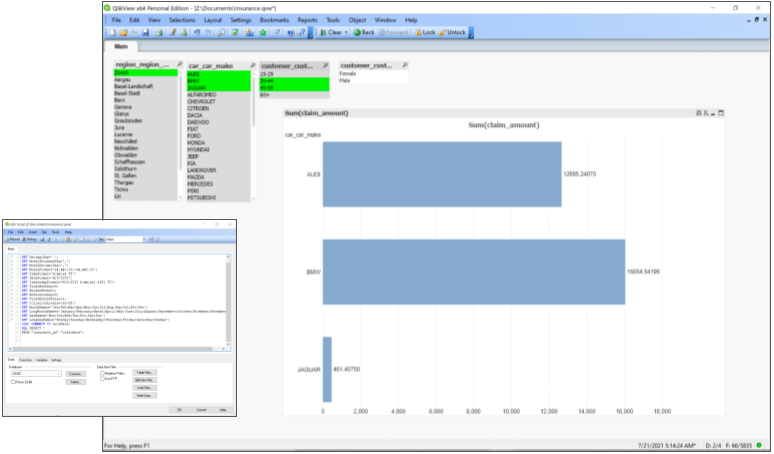Click the Help Topics toolbar icon
This screenshot has height=454, width=774.
pos(291,33)
